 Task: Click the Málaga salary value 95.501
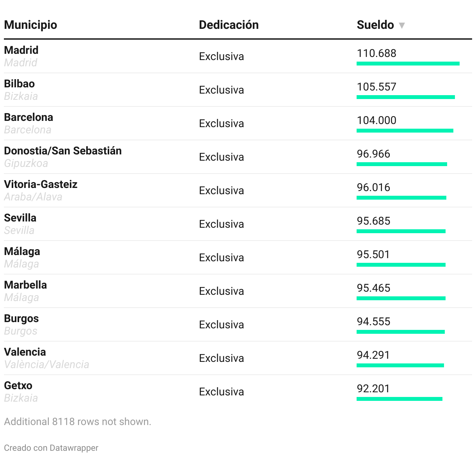pyautogui.click(x=373, y=254)
